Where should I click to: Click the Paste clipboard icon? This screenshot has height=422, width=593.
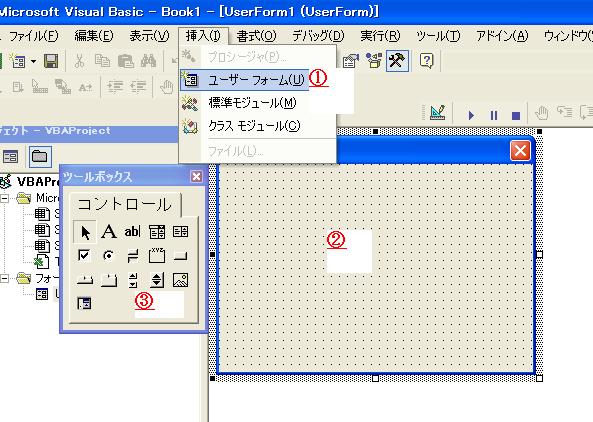coord(126,61)
